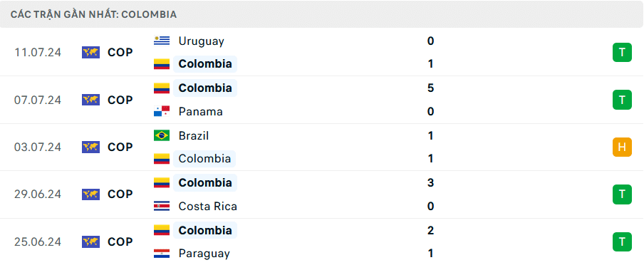Open the Uruguay team link
644x265 pixels.
point(201,41)
